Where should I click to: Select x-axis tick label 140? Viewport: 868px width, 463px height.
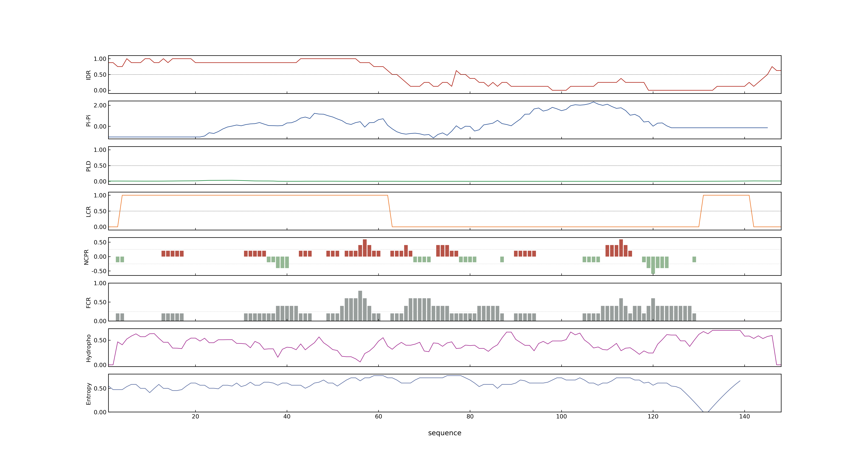[744, 416]
